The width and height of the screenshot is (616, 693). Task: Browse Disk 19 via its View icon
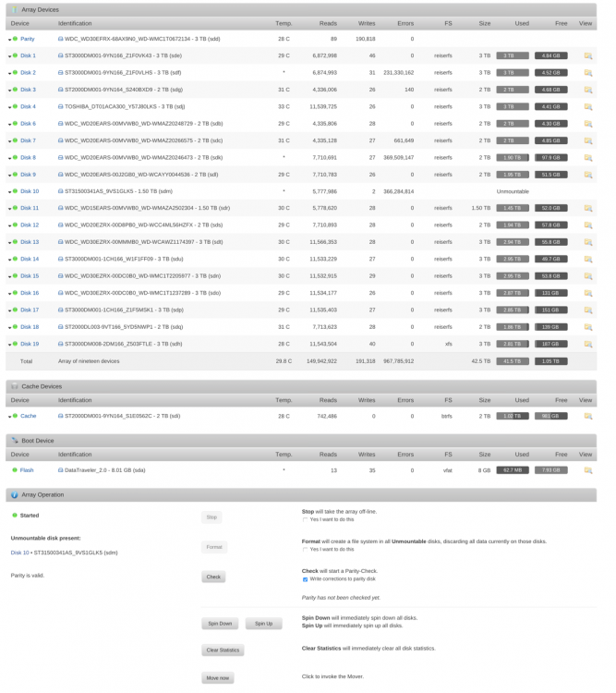tap(588, 344)
